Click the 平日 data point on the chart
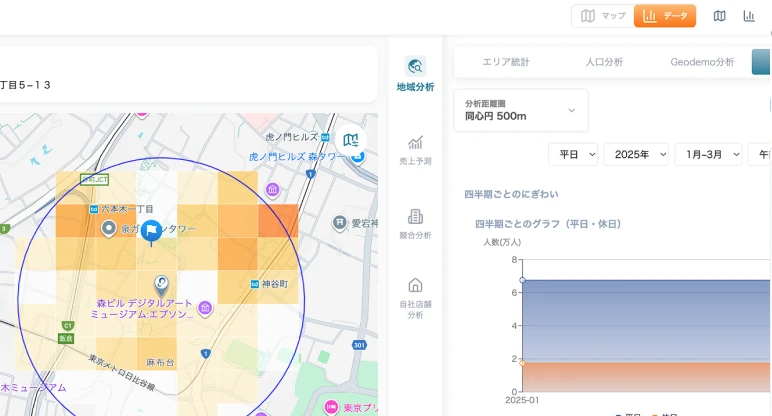This screenshot has width=772, height=416. pyautogui.click(x=523, y=280)
